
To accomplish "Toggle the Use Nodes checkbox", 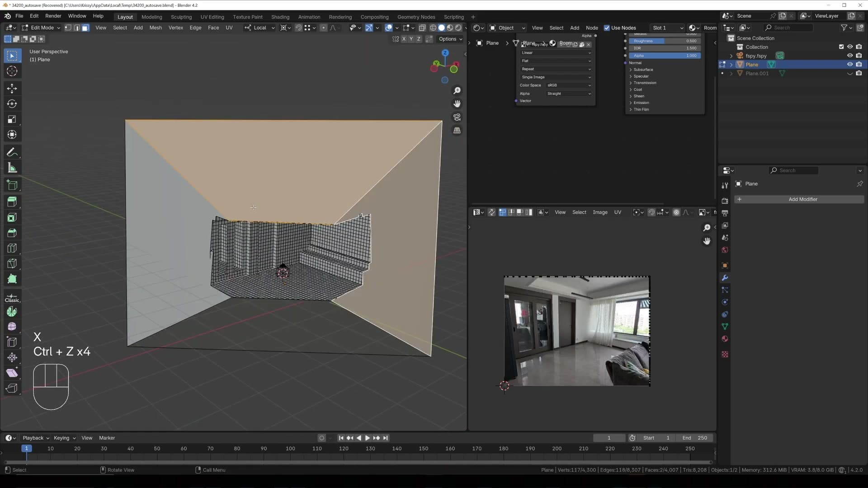I will (607, 28).
